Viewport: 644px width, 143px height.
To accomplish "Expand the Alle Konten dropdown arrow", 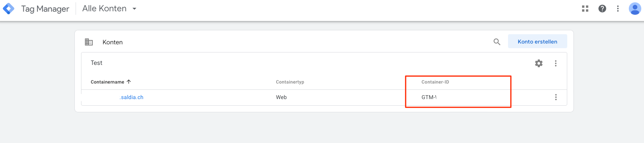I will 134,9.
